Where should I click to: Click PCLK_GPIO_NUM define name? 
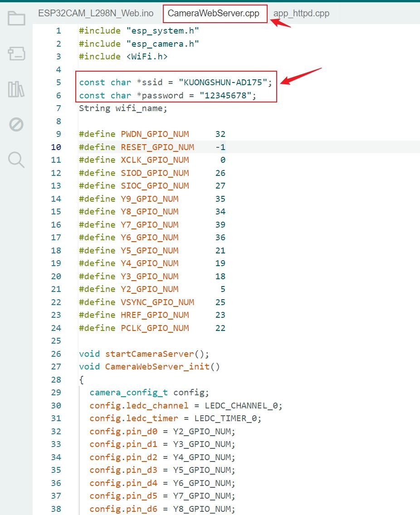(155, 328)
